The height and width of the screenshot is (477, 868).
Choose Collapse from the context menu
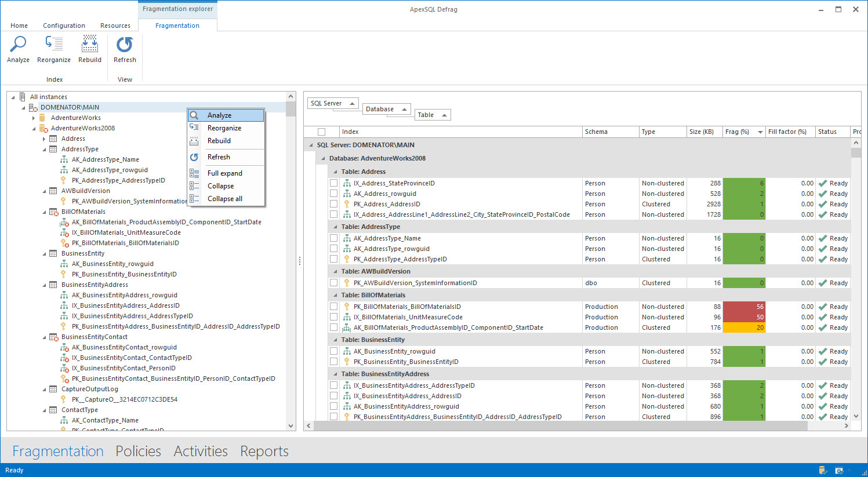click(226, 186)
